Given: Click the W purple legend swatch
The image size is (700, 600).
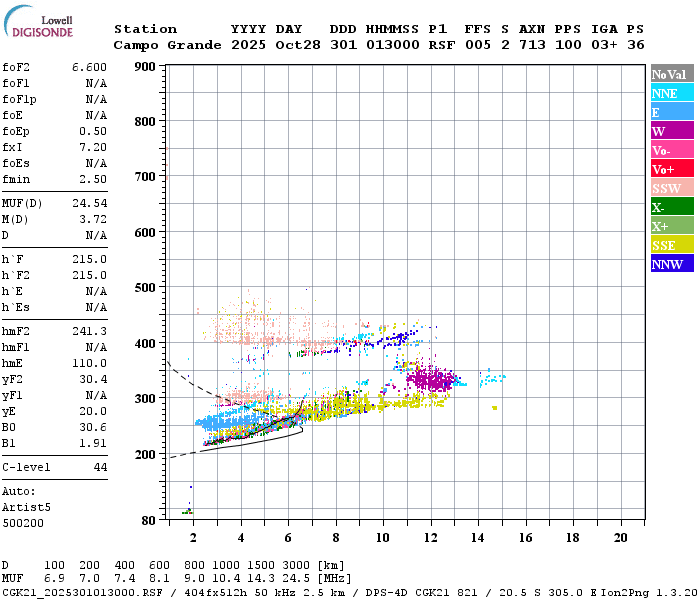Looking at the screenshot, I should click(672, 130).
